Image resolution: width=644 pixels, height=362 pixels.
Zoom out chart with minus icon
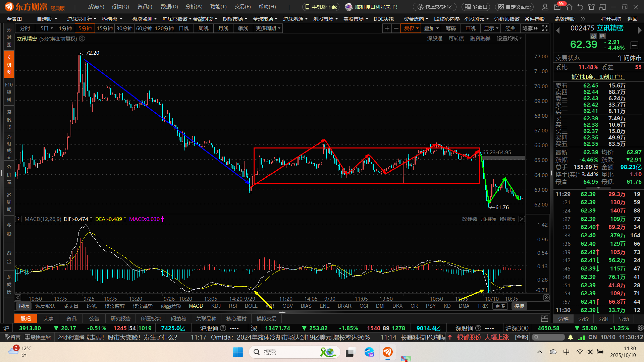coord(396,28)
